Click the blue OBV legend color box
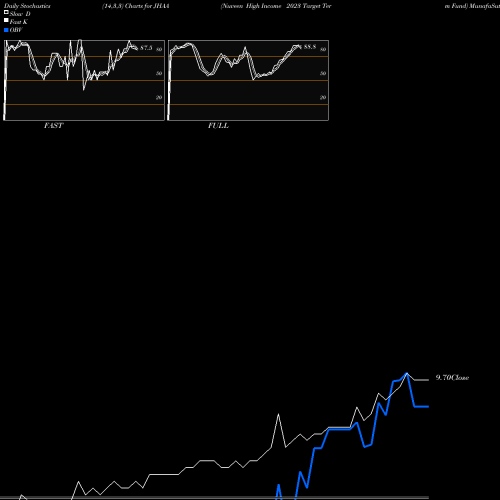Viewport: 500px width, 500px height. click(6, 30)
